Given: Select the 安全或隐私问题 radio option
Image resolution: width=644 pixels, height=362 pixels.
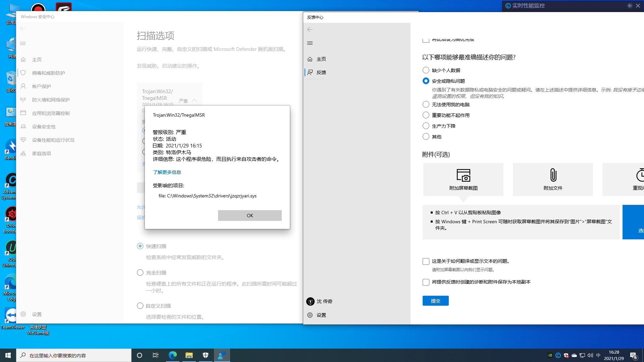Looking at the screenshot, I should [426, 81].
